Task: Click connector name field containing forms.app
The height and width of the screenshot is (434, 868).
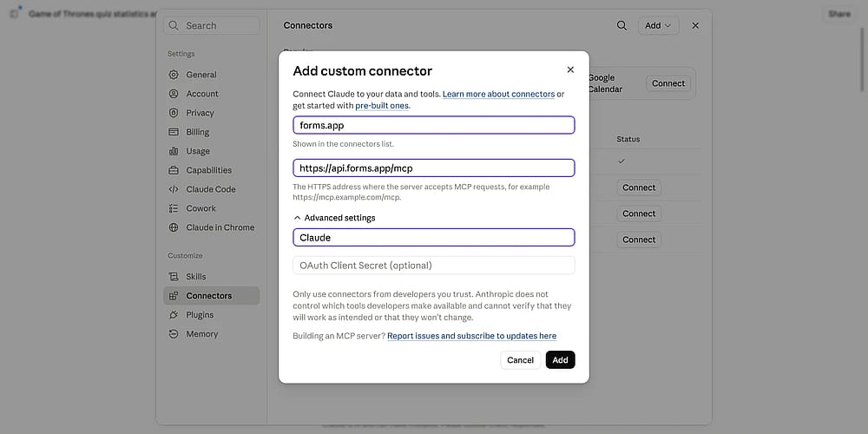Action: (x=434, y=125)
